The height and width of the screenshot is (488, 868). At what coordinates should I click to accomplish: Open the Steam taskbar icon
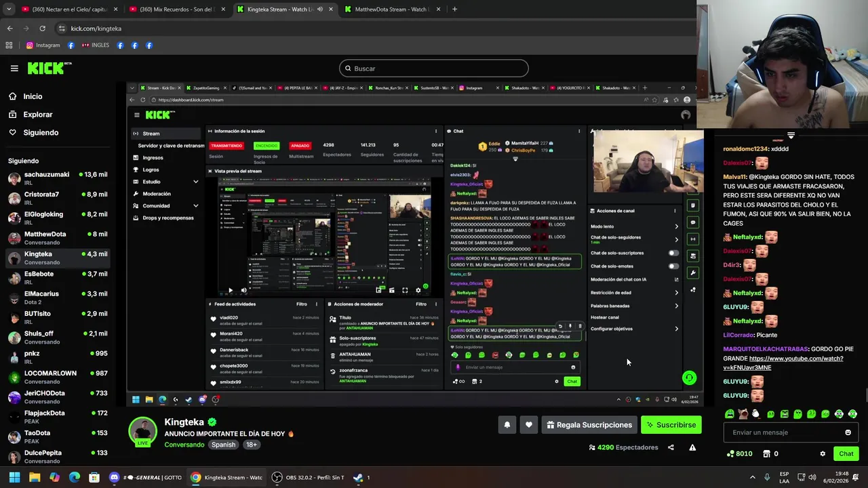click(x=358, y=477)
